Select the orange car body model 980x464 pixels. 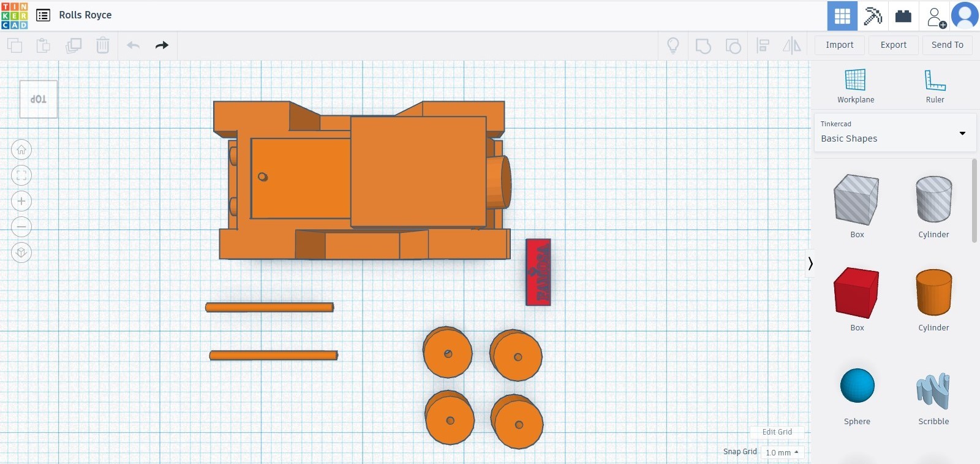tap(362, 181)
